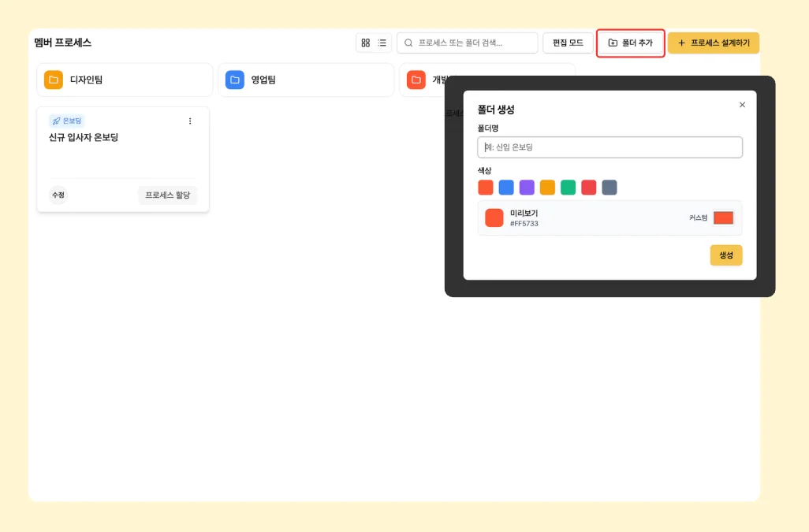This screenshot has height=532, width=809.
Task: Open three-dot menu on 온보딩 card
Action: [x=190, y=121]
